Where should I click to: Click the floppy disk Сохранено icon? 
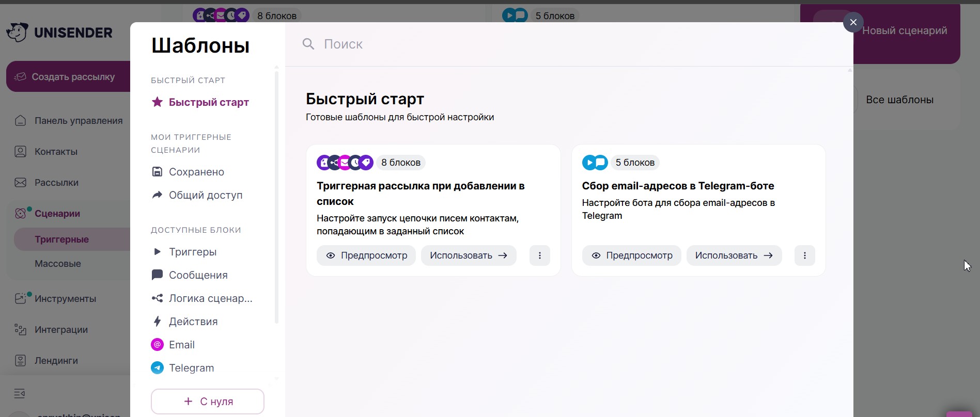point(157,171)
